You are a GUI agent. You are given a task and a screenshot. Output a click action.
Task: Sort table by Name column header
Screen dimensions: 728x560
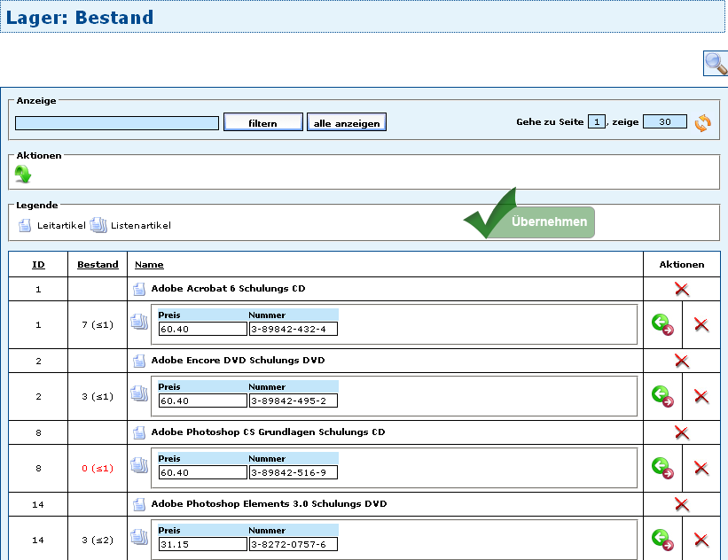point(149,264)
